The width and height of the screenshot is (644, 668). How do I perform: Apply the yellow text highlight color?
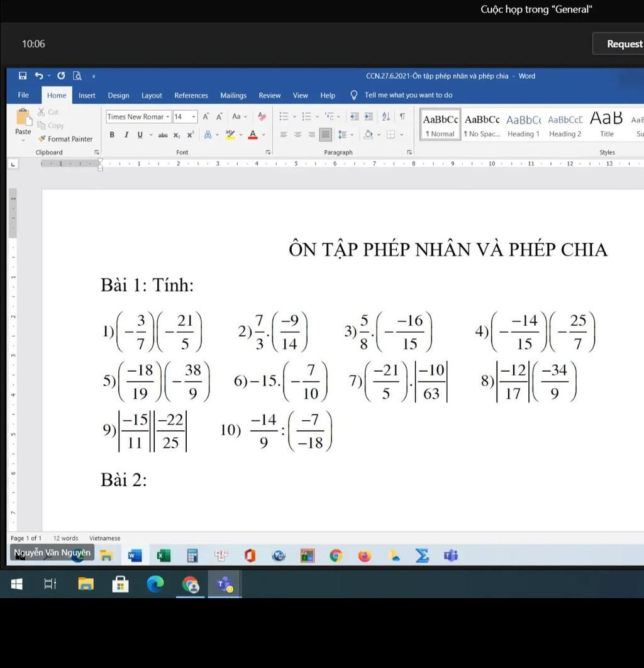pos(230,135)
